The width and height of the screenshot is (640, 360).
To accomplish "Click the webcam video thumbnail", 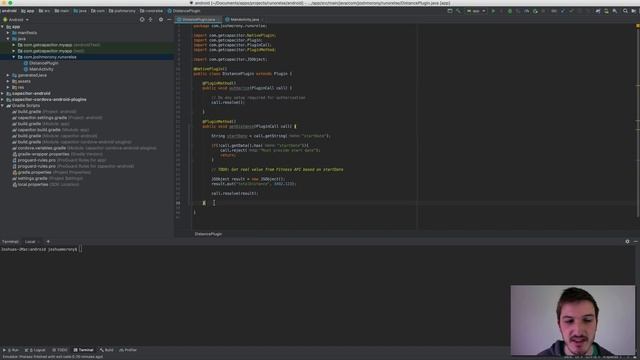I will coord(573,320).
